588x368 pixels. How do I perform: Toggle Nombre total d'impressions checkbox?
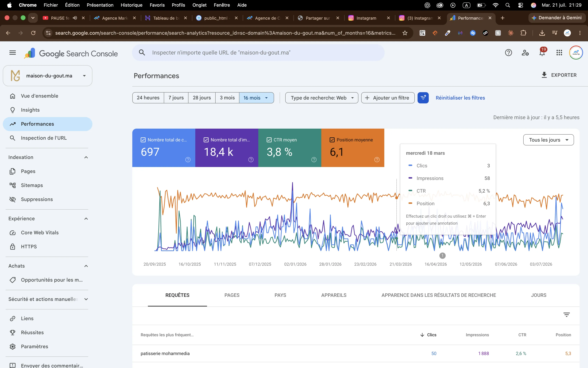[206, 140]
